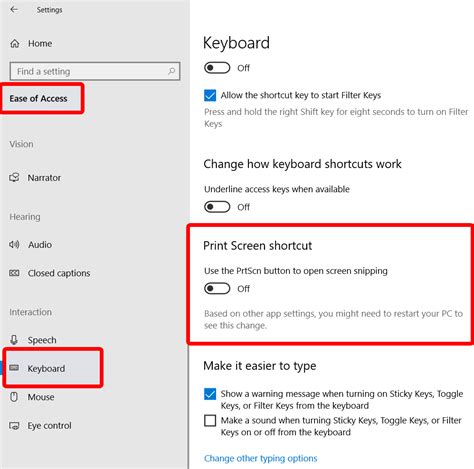Click the Find a setting search box

tap(95, 71)
